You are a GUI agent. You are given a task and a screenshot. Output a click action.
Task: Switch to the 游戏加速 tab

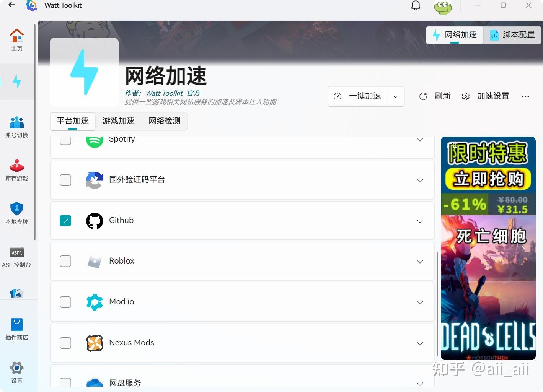coord(118,121)
